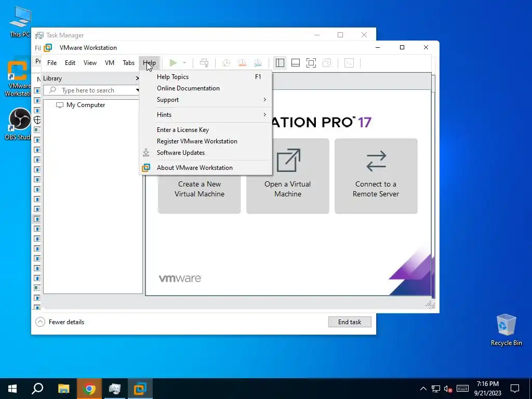Click the Unity mode toolbar icon
The height and width of the screenshot is (399, 532).
pyautogui.click(x=327, y=63)
